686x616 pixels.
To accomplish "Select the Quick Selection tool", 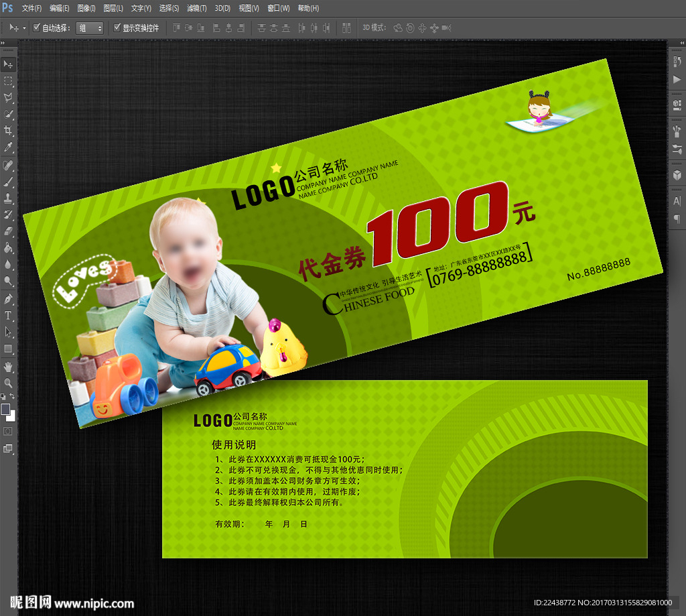I will 8,114.
